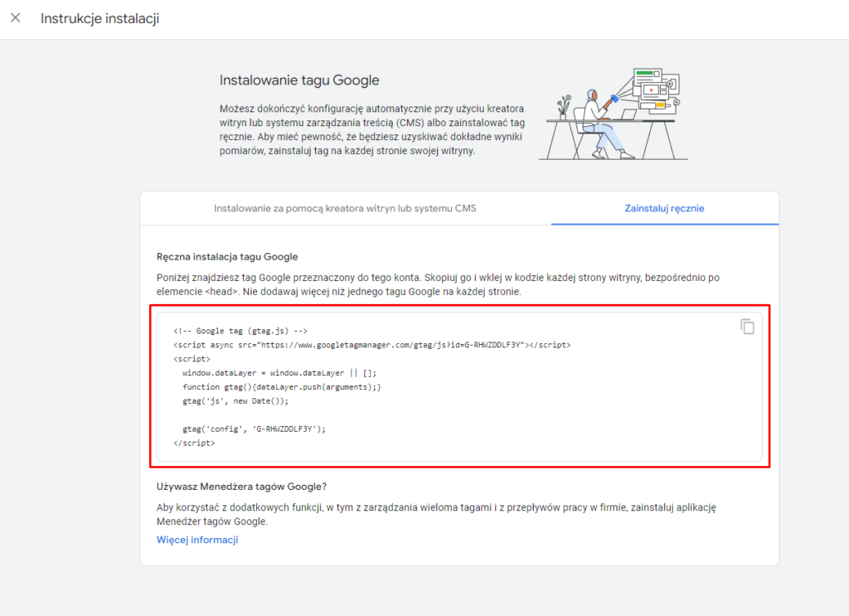
Task: Click the Więcej informacji blue text
Action: pyautogui.click(x=197, y=539)
